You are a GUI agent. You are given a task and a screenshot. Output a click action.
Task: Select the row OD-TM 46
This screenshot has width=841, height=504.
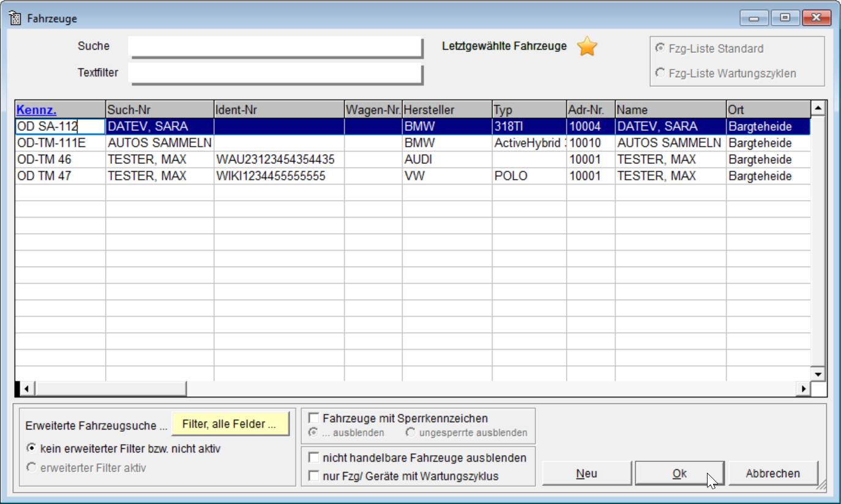413,160
